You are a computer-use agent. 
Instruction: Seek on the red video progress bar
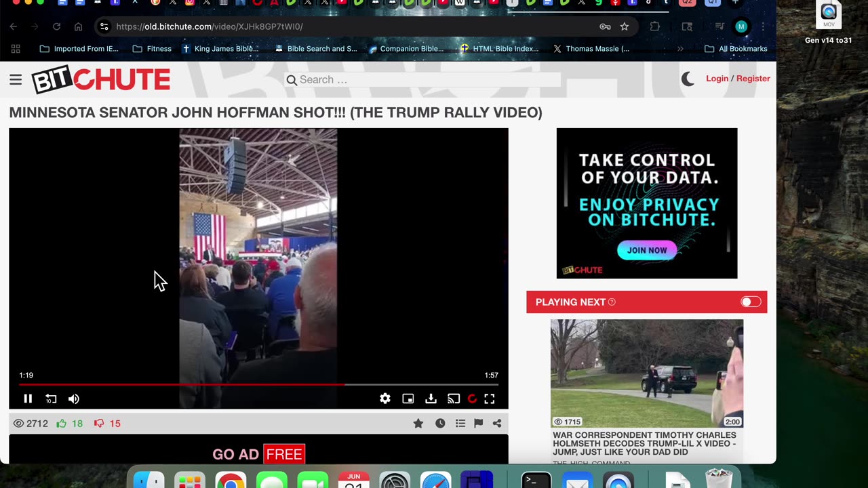tap(258, 384)
